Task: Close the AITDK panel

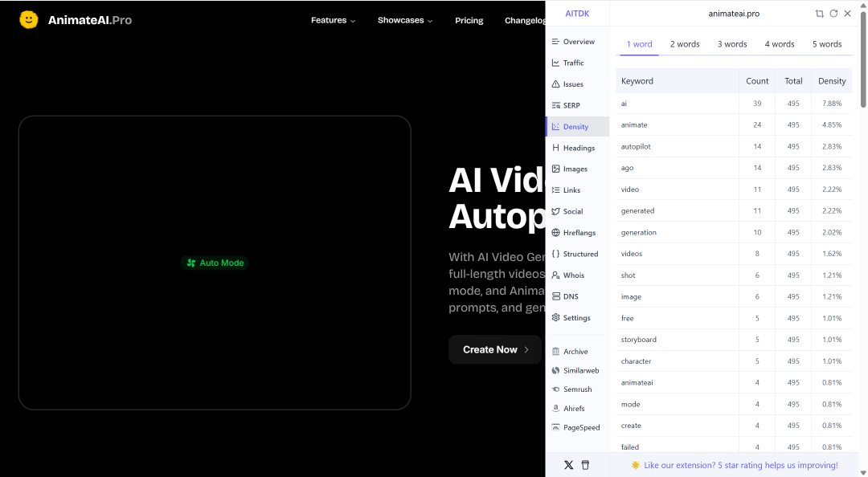Action: [x=848, y=14]
